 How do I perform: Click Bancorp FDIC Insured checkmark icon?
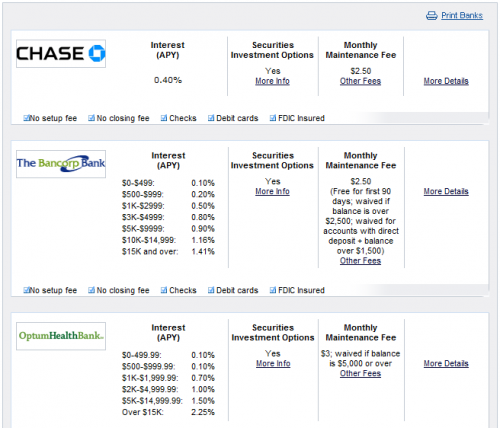click(273, 290)
